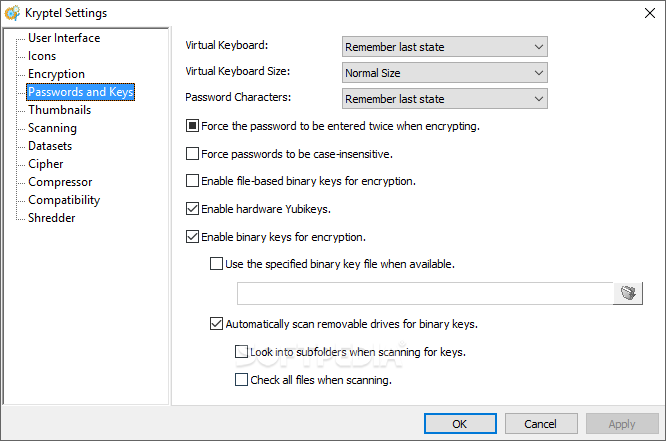This screenshot has height=441, width=666.
Task: Go to the Scanning settings page
Action: tap(52, 128)
